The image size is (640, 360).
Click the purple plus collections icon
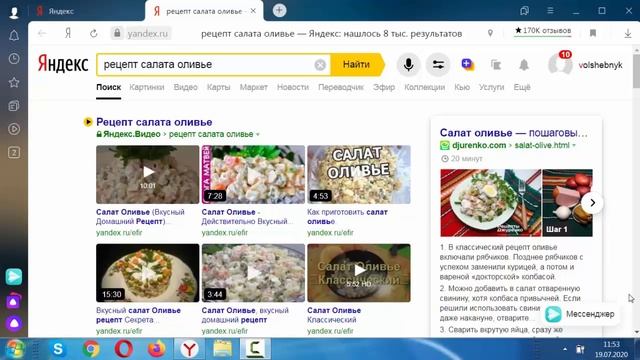[x=467, y=64]
